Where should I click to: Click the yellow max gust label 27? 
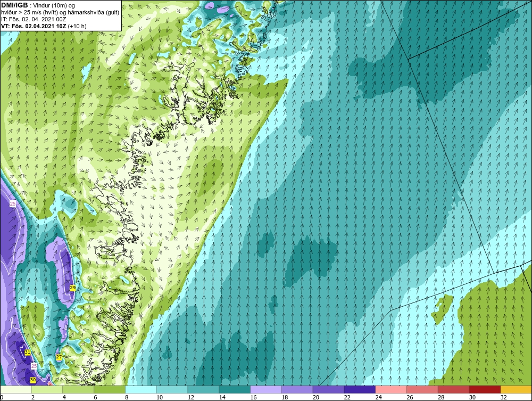click(59, 357)
